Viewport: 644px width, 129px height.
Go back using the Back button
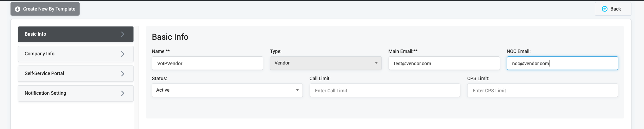[613, 9]
